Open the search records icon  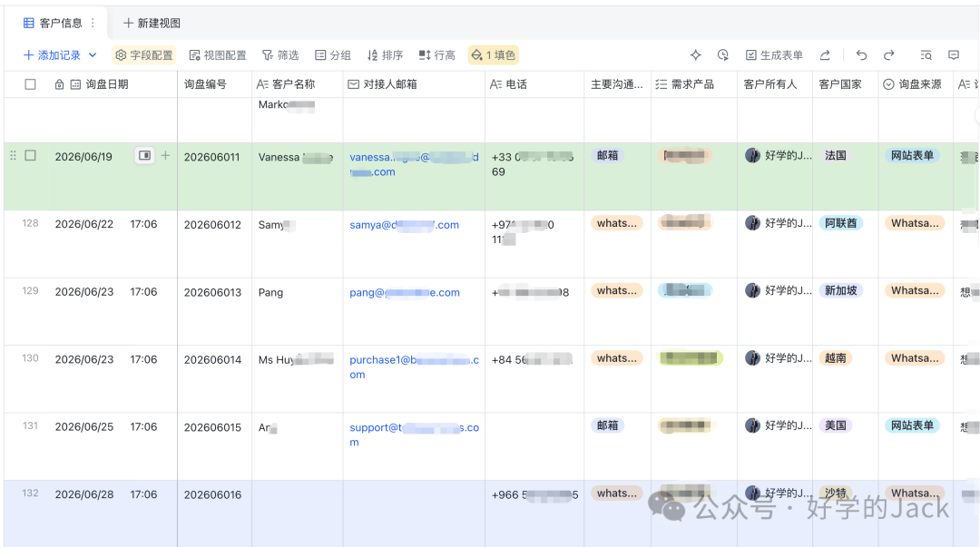(x=926, y=55)
